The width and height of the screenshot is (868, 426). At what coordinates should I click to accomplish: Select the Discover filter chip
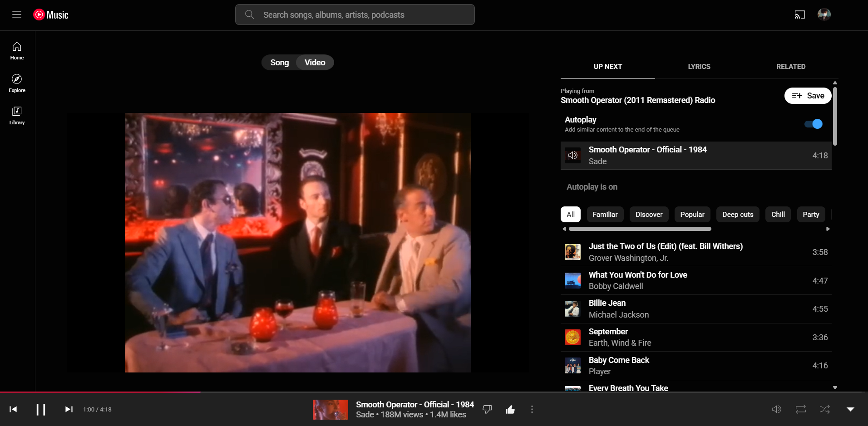coord(649,214)
